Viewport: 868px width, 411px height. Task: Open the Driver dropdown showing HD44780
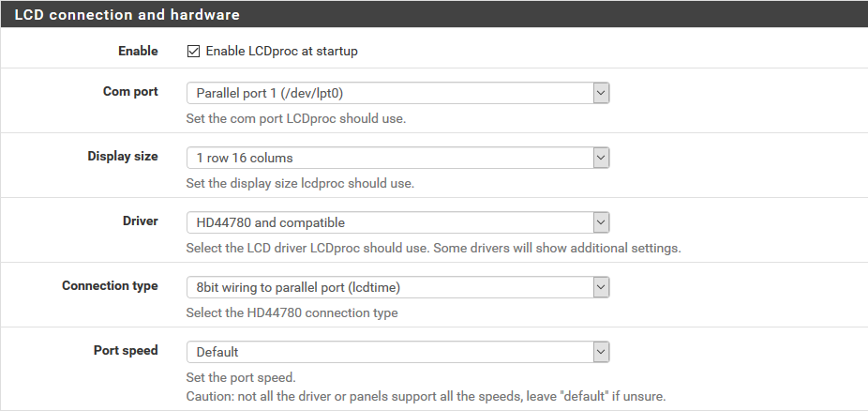tap(397, 222)
